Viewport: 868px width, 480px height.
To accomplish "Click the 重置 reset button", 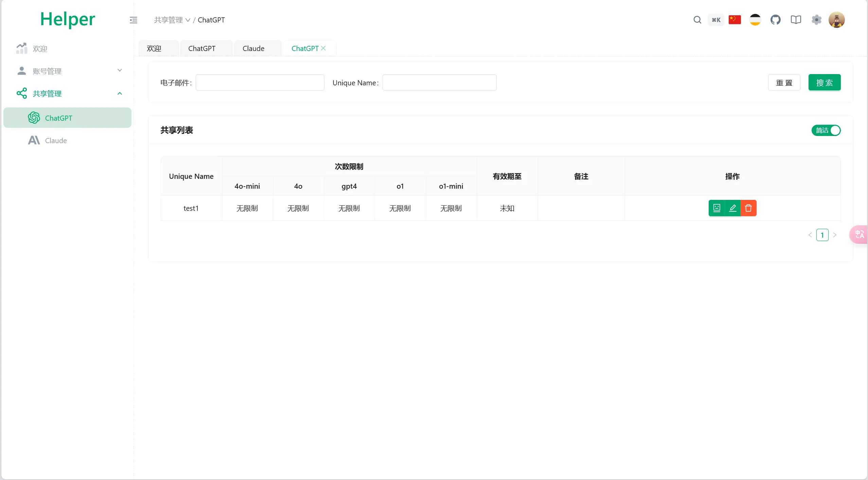I will click(784, 82).
